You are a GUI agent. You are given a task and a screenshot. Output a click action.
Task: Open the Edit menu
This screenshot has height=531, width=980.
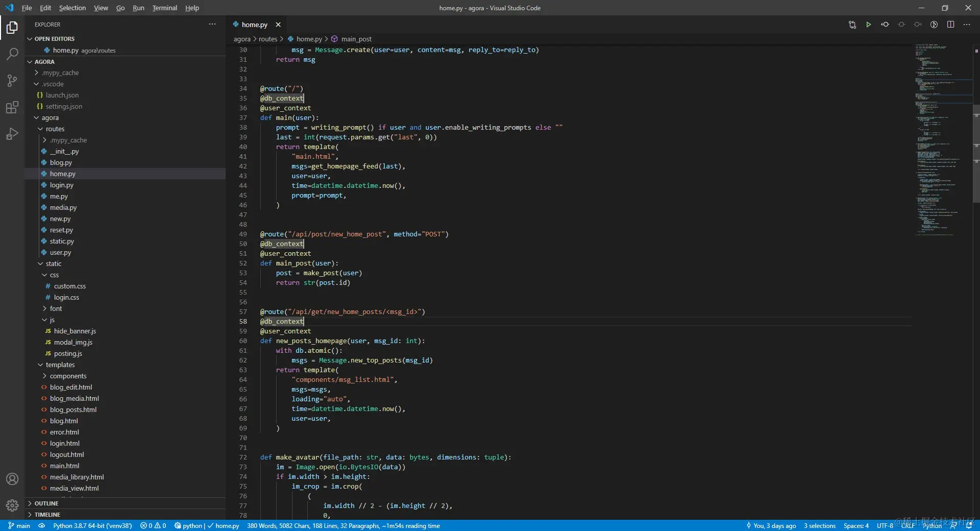click(45, 8)
